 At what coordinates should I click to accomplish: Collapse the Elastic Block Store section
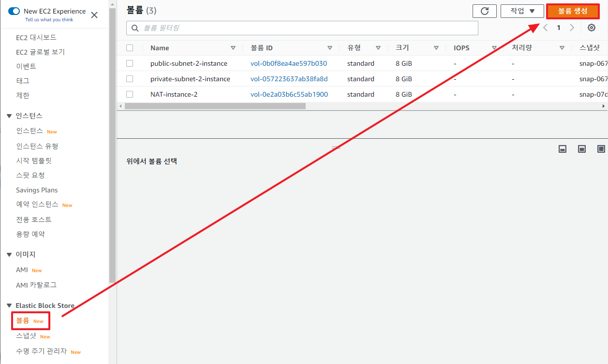click(x=8, y=306)
